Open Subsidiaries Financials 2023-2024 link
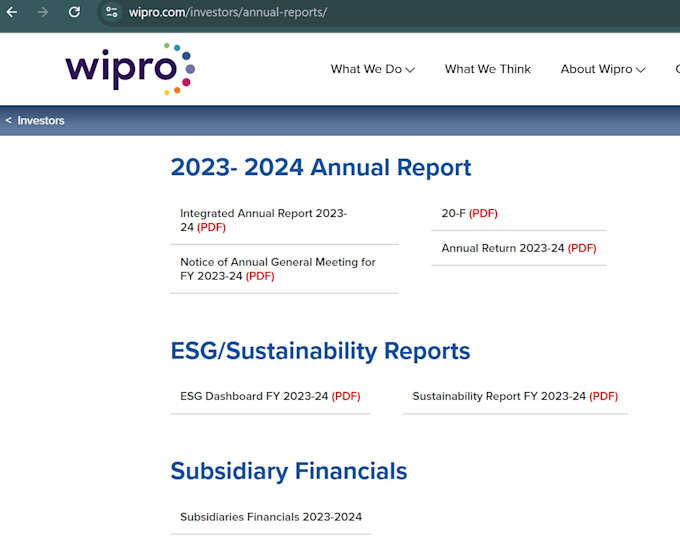 click(271, 517)
